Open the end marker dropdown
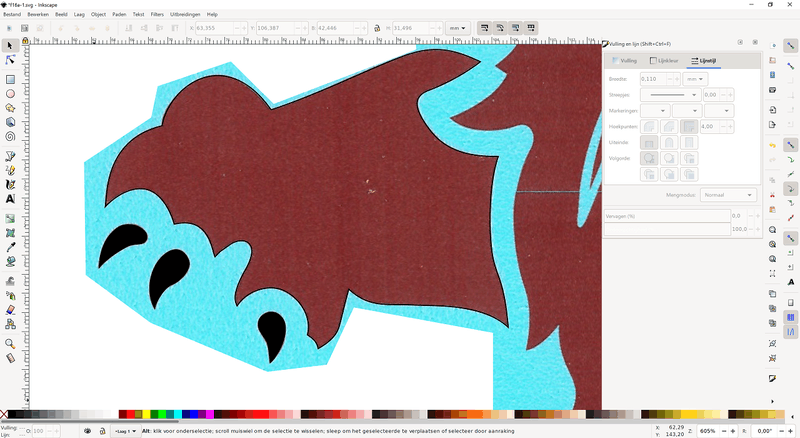The image size is (800, 438). pyautogui.click(x=718, y=111)
